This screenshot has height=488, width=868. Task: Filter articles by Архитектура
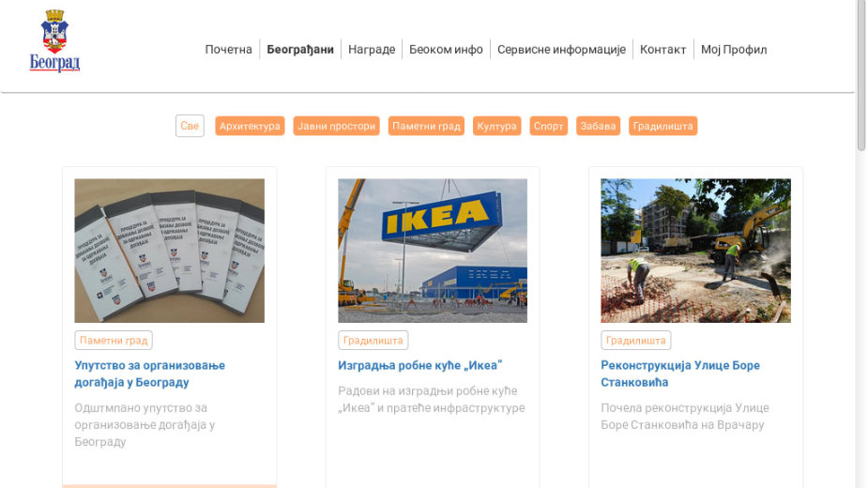click(250, 126)
